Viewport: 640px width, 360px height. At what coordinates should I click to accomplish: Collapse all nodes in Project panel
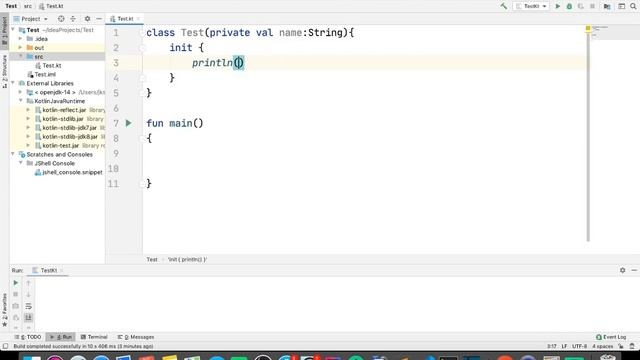[x=73, y=19]
